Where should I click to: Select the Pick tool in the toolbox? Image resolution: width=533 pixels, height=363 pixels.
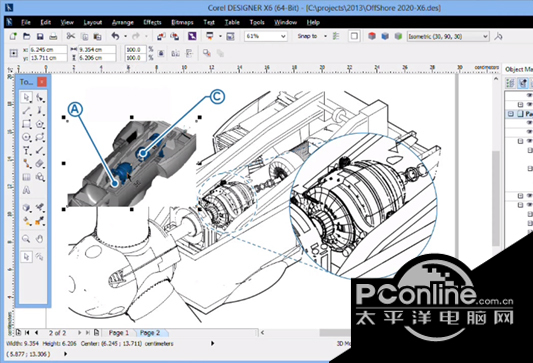click(26, 97)
